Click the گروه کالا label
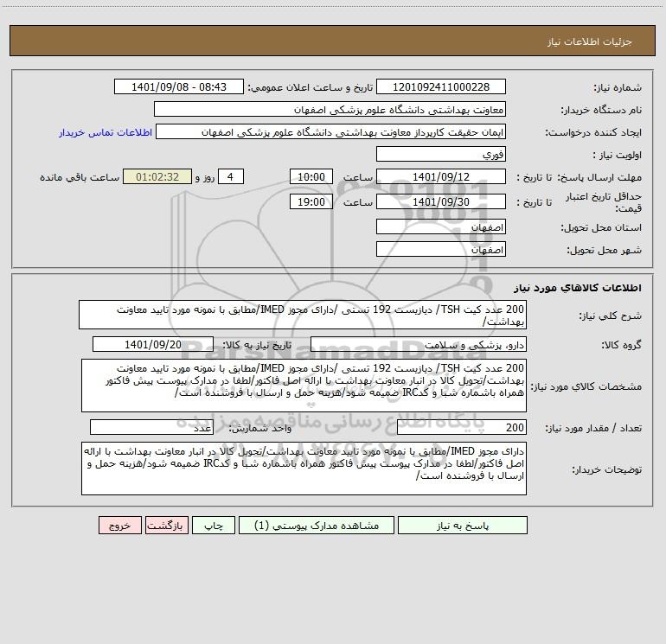The width and height of the screenshot is (666, 644). 621,345
